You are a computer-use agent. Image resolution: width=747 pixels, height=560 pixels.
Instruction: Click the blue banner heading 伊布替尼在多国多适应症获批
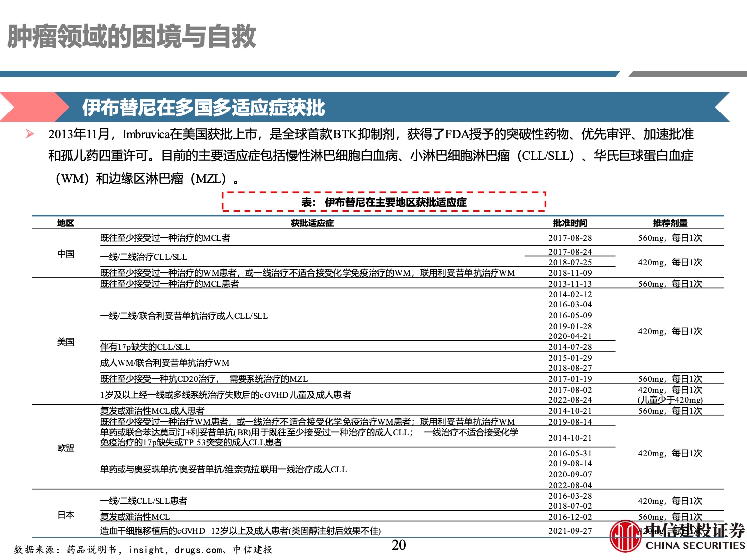(x=203, y=108)
